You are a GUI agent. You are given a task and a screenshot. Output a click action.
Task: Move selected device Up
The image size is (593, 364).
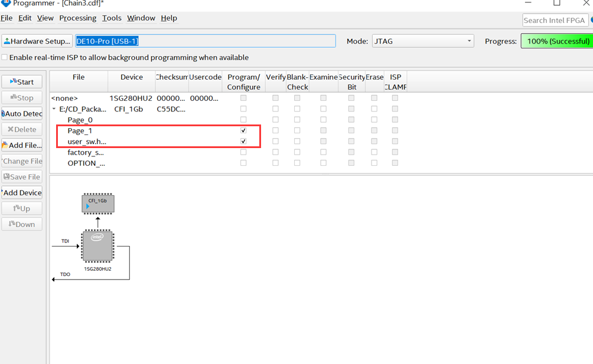[x=22, y=209]
